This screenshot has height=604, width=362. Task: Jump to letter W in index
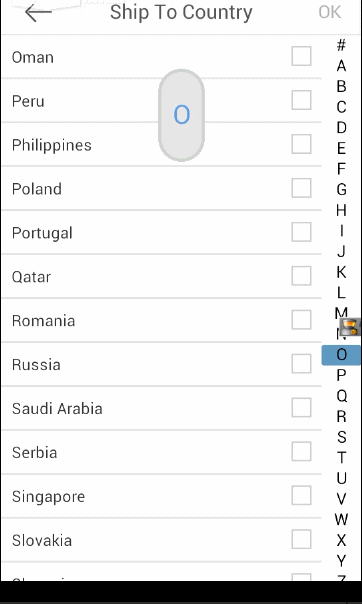342,520
